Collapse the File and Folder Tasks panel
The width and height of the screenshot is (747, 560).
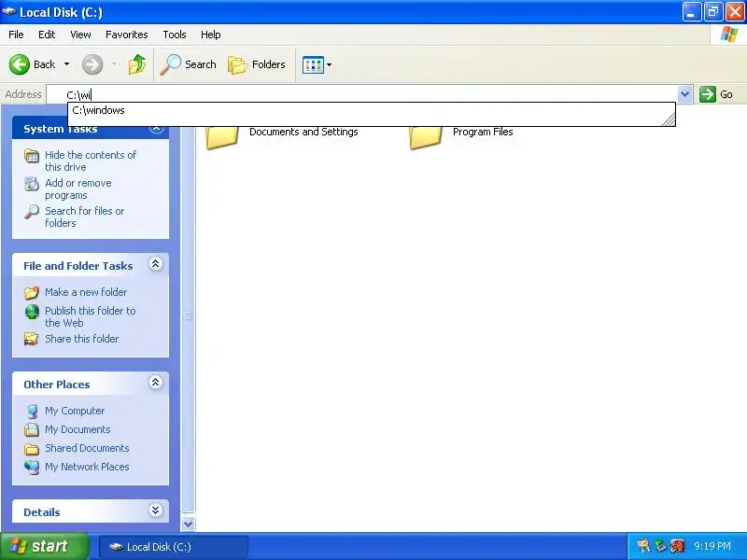pyautogui.click(x=156, y=264)
